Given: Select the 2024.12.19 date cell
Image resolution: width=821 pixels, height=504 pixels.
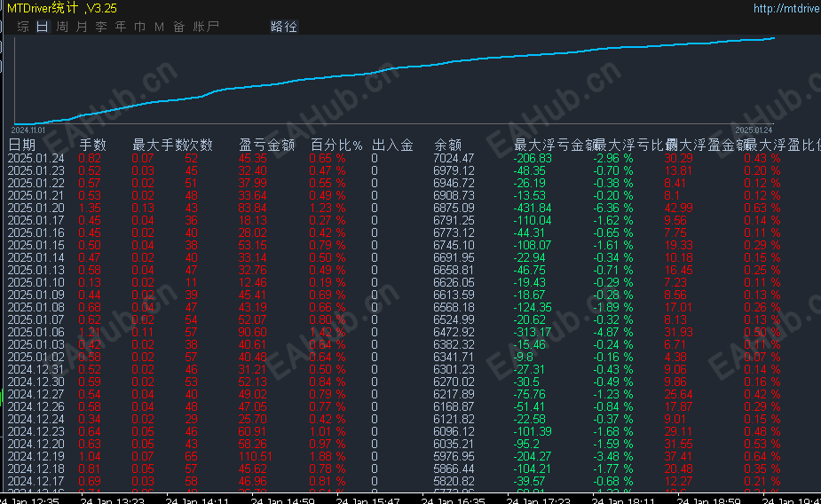Looking at the screenshot, I should point(36,456).
